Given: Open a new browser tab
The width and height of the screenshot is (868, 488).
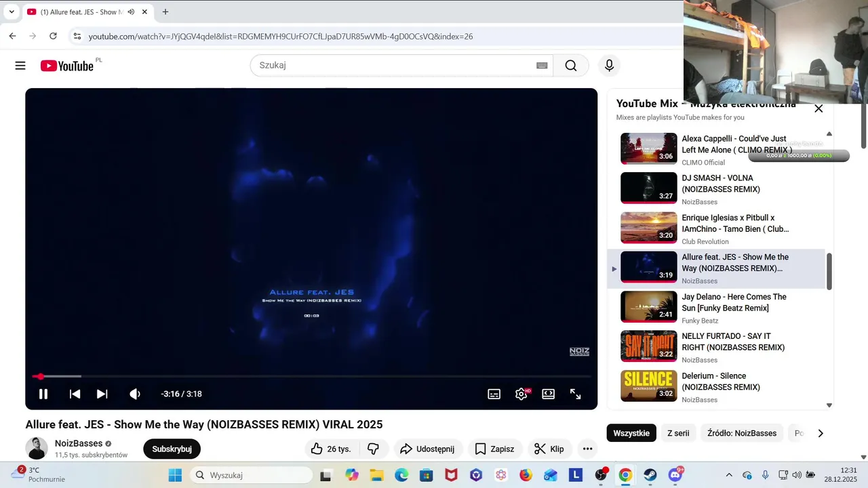Looking at the screenshot, I should point(165,12).
